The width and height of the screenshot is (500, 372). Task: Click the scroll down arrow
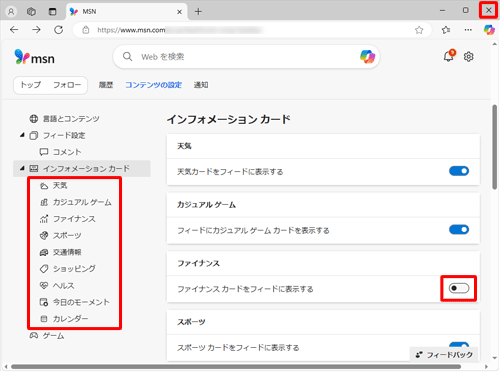coord(495,358)
